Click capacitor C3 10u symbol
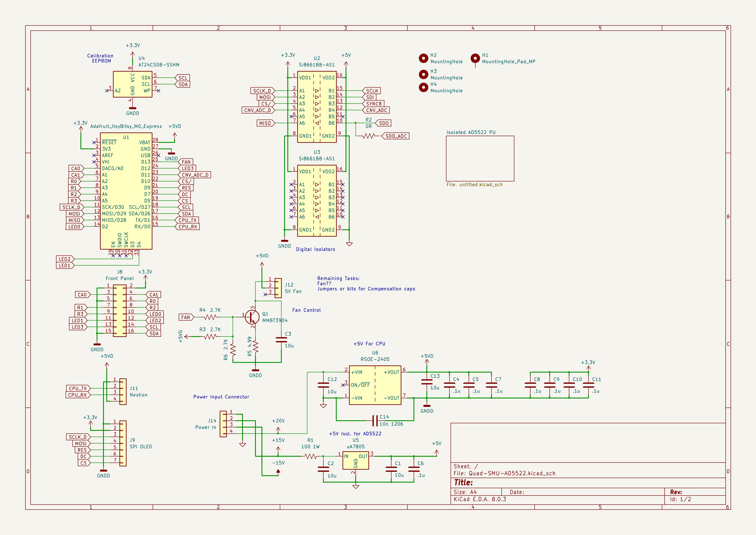The height and width of the screenshot is (535, 756). point(281,340)
